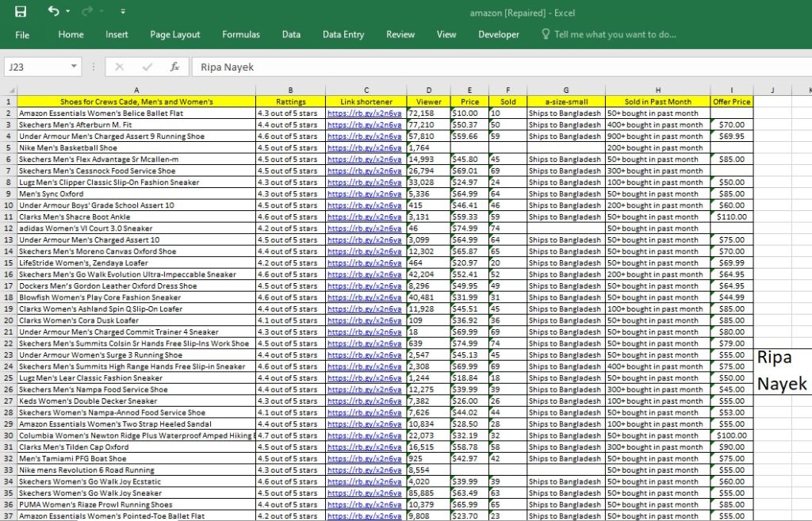
Task: Click the Cancel X icon in formula bar
Action: (120, 67)
